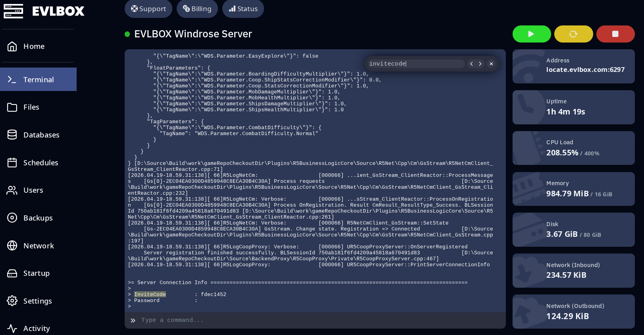Click the Startup drive icon
644x335 pixels.
pyautogui.click(x=12, y=273)
